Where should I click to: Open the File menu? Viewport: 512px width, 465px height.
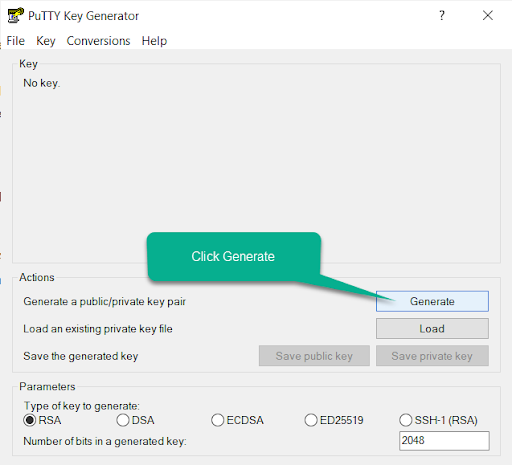click(x=16, y=41)
